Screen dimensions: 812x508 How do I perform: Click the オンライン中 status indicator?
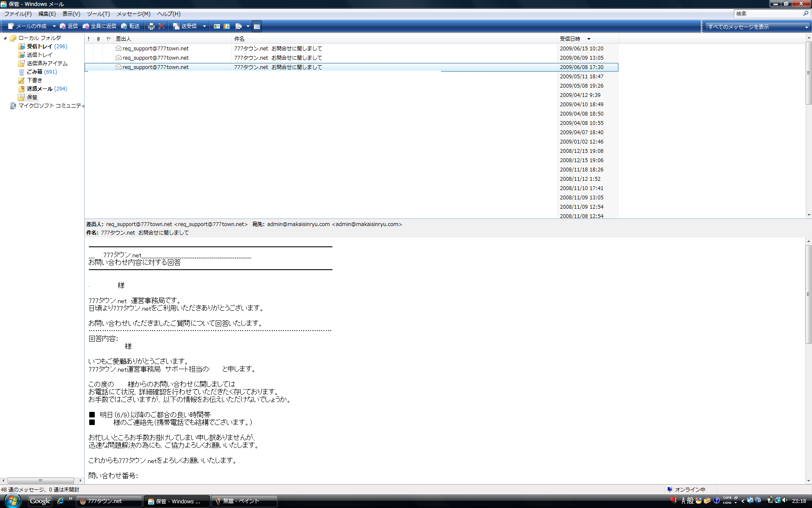[x=686, y=489]
